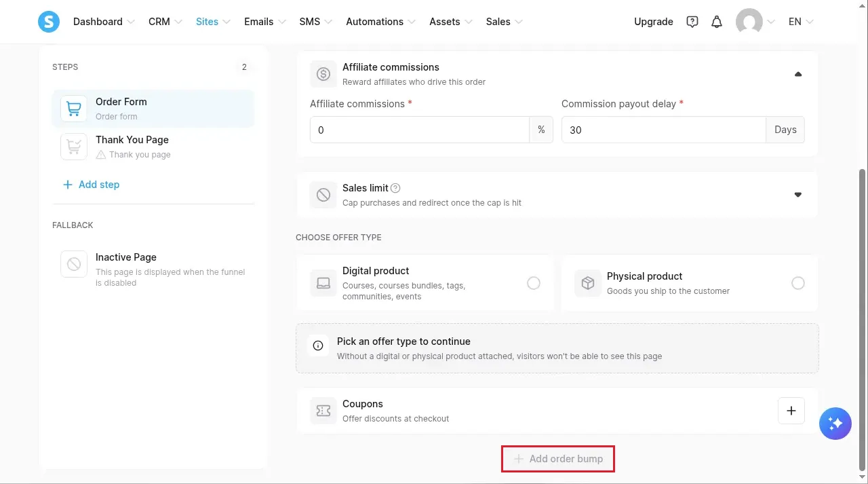This screenshot has width=868, height=484.
Task: Select the Thank You Page step
Action: pos(153,147)
